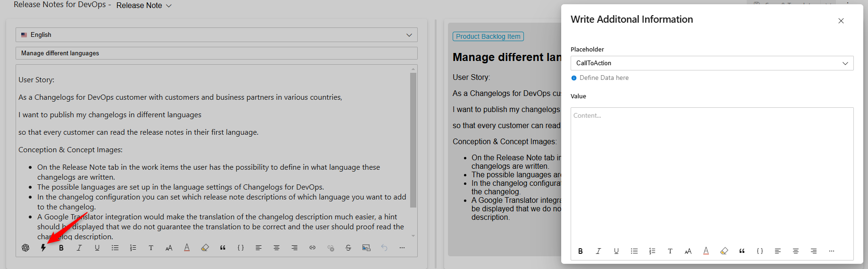Add bulleted list in the dialog Value editor
The height and width of the screenshot is (269, 868).
click(634, 251)
